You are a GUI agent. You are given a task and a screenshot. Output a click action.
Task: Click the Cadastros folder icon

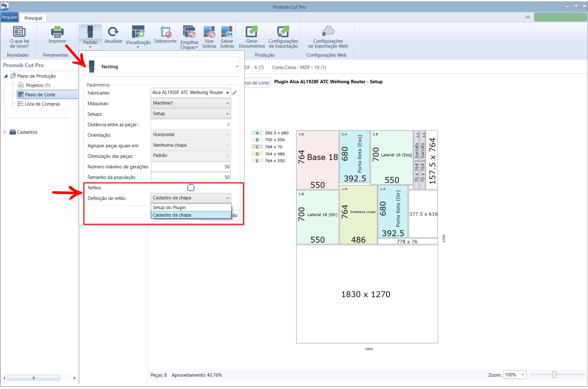13,132
